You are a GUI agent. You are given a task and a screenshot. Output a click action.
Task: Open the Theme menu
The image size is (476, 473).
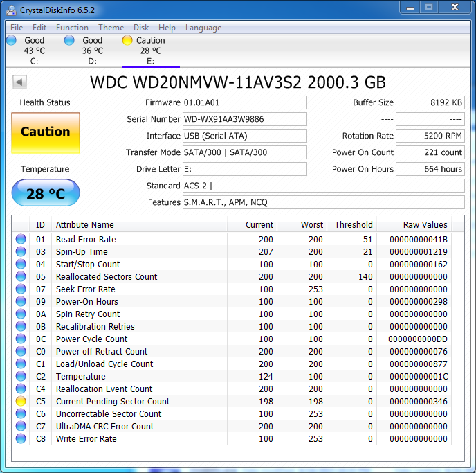click(x=111, y=28)
